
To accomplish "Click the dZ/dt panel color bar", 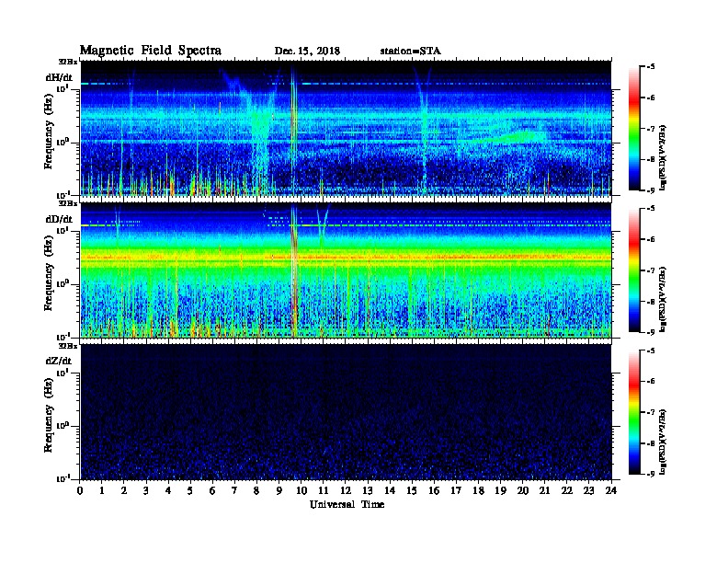I will [x=634, y=412].
